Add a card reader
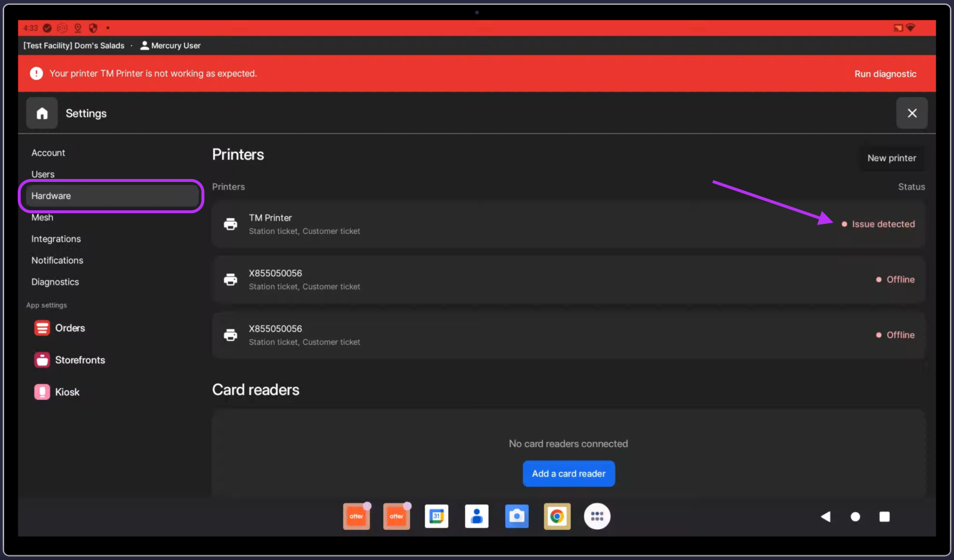Image resolution: width=954 pixels, height=560 pixels. [x=568, y=474]
